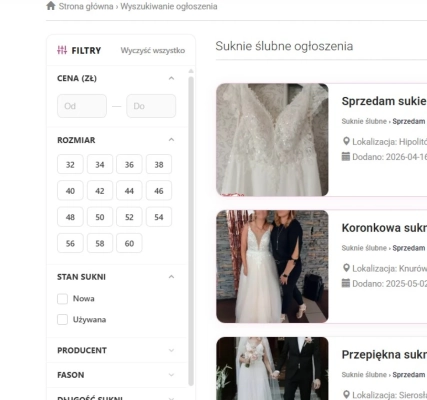Screen dimensions: 427x400
Task: Click the Od minimum price field
Action: 82,106
